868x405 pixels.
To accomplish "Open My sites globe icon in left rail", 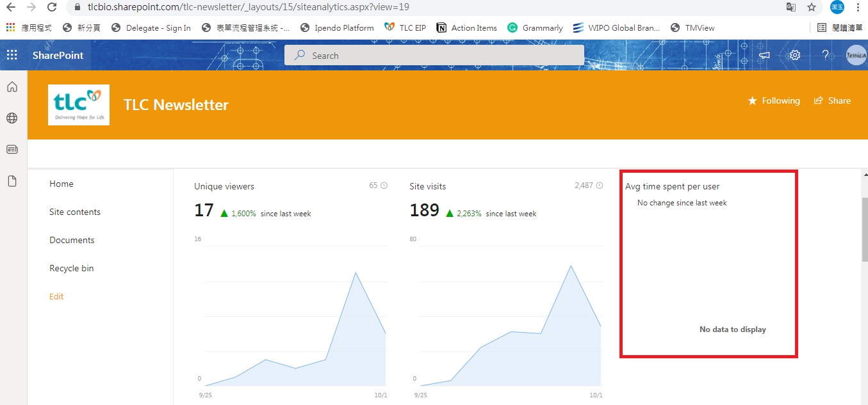I will (x=12, y=118).
